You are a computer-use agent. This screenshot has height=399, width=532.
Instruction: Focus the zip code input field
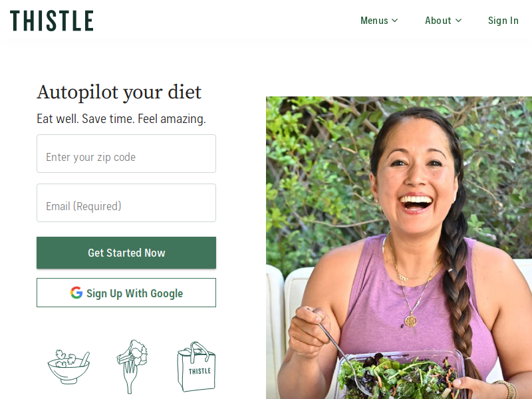126,154
